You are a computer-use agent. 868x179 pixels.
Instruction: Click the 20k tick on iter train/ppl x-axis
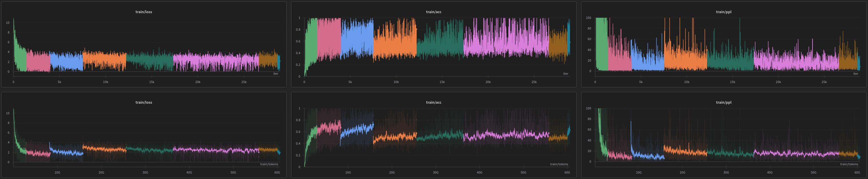(778, 82)
